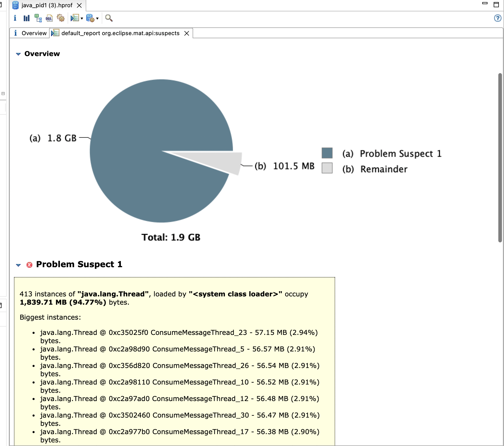Open the Histogram view icon
The image size is (504, 446).
click(x=27, y=18)
